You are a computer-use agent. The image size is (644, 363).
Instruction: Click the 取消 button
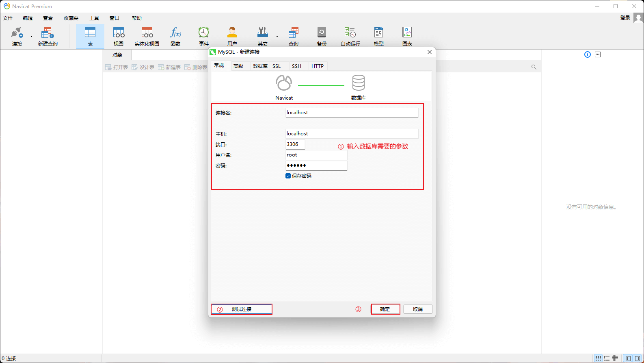(418, 309)
